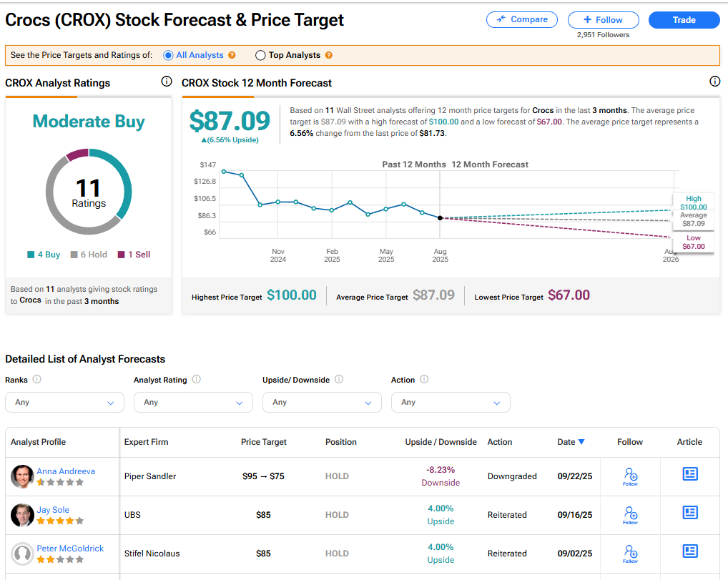Select the All Analysts radio option

click(168, 55)
